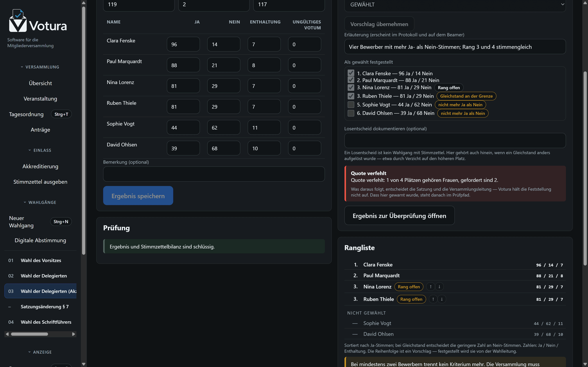The image size is (588, 367).
Task: Move Nina Lorenz up in ranking
Action: click(431, 287)
